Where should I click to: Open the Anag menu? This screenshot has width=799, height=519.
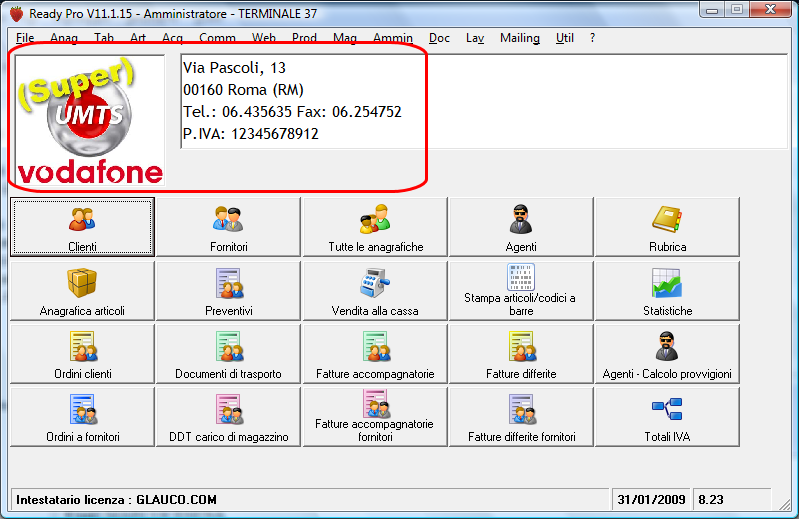[64, 38]
